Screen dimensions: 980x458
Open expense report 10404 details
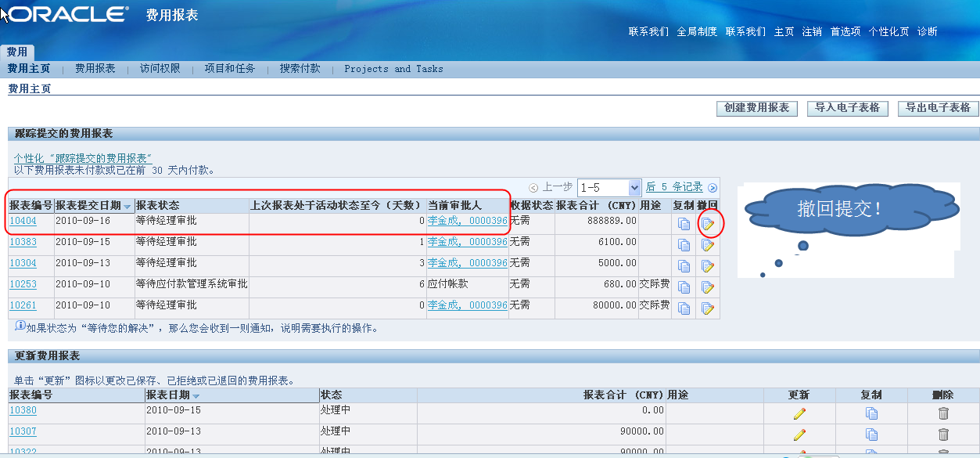point(25,221)
